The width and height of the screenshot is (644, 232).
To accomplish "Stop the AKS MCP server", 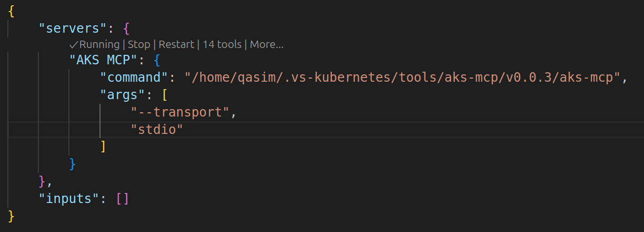I will point(139,44).
